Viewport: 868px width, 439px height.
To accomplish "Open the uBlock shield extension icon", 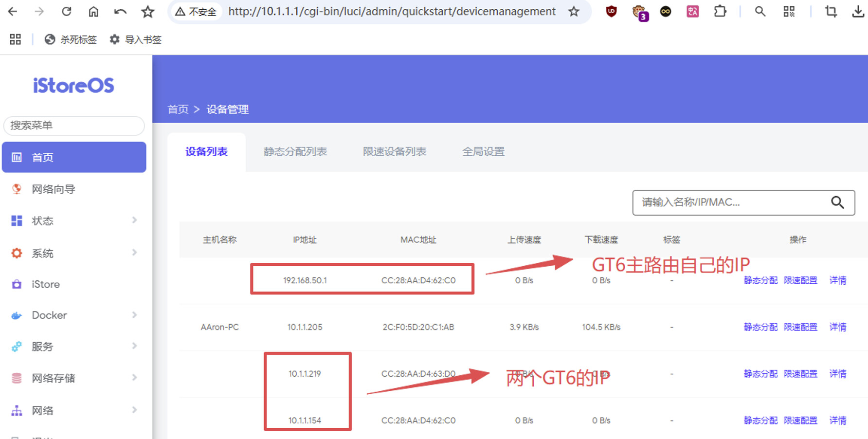I will (x=612, y=11).
